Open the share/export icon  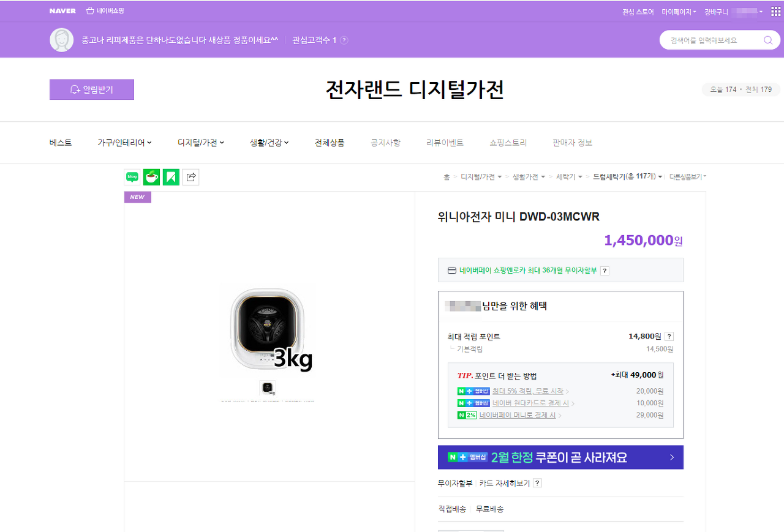point(190,177)
